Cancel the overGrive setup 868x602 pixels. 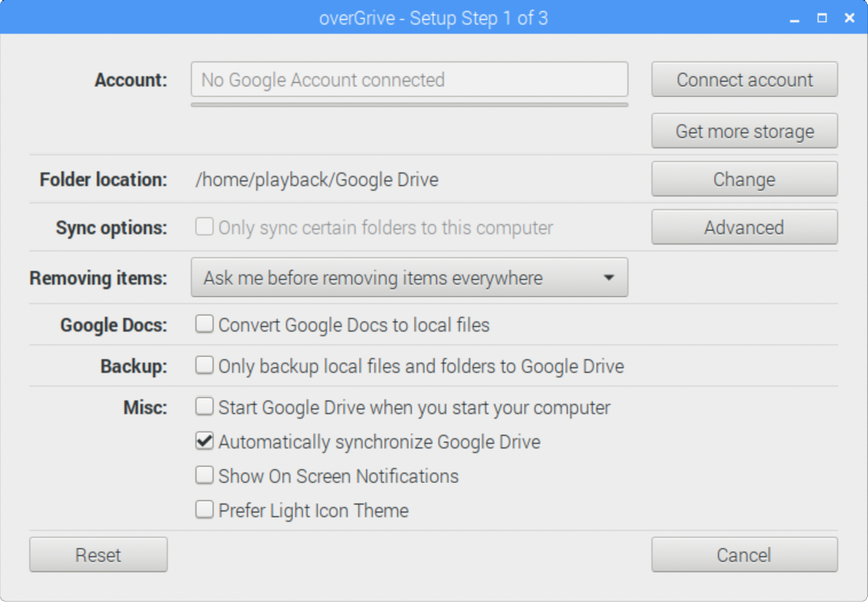point(744,554)
